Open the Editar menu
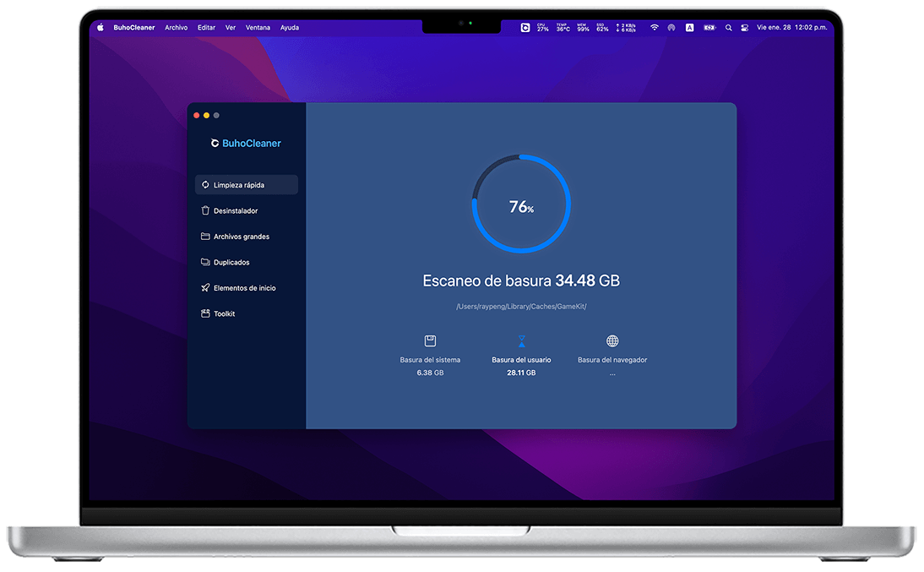924x572 pixels. pyautogui.click(x=206, y=27)
